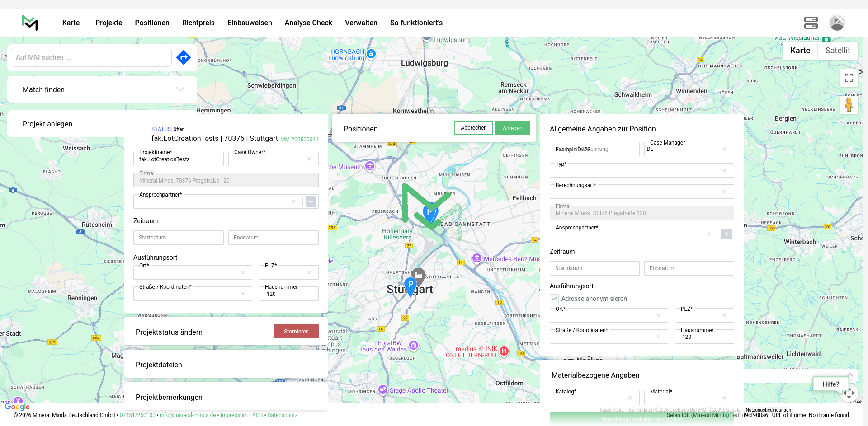Viewport: 868px width, 426px height.
Task: Toggle Adresse anonymisieren checkbox
Action: pyautogui.click(x=554, y=299)
